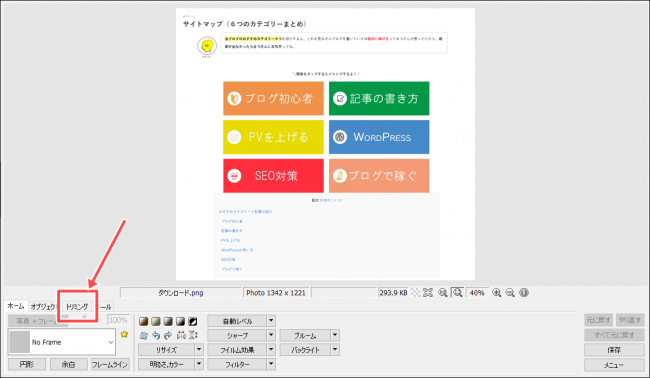Open the メニュー button

[614, 365]
